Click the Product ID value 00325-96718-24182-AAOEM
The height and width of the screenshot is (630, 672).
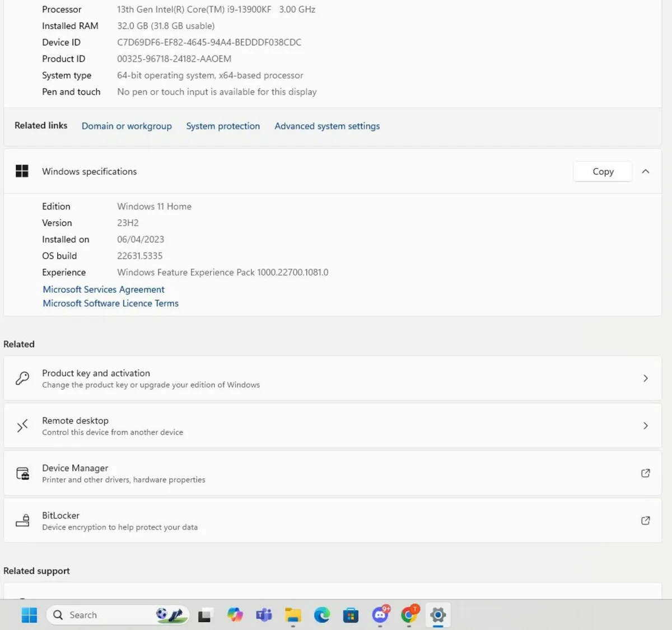[x=174, y=59]
